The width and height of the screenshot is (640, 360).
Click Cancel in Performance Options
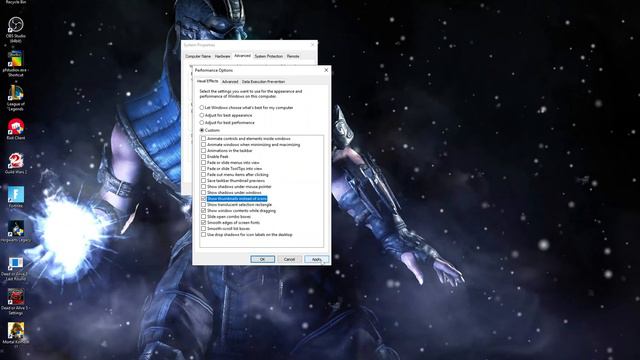(x=289, y=259)
